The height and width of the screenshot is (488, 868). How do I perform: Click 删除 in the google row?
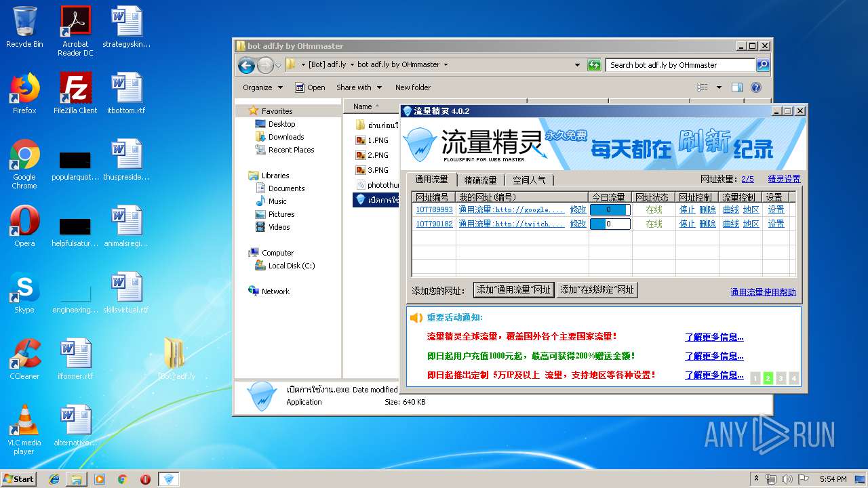707,210
